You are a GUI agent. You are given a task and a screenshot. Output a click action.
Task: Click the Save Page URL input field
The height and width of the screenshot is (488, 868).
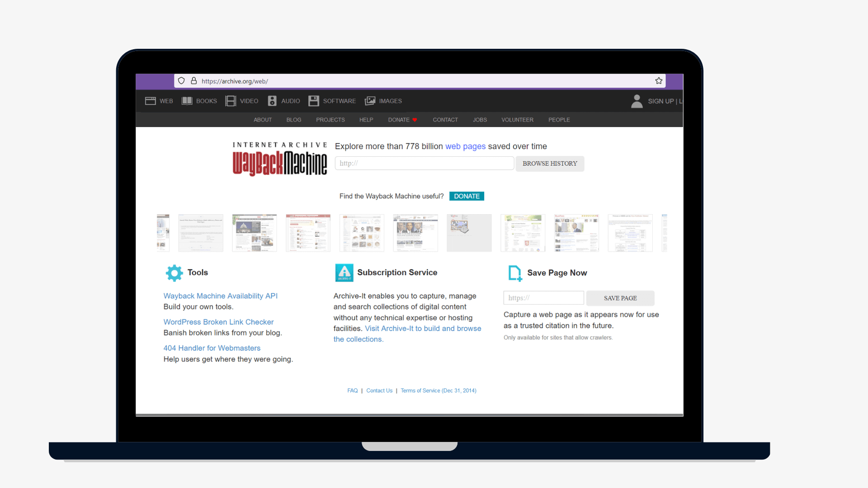point(543,297)
